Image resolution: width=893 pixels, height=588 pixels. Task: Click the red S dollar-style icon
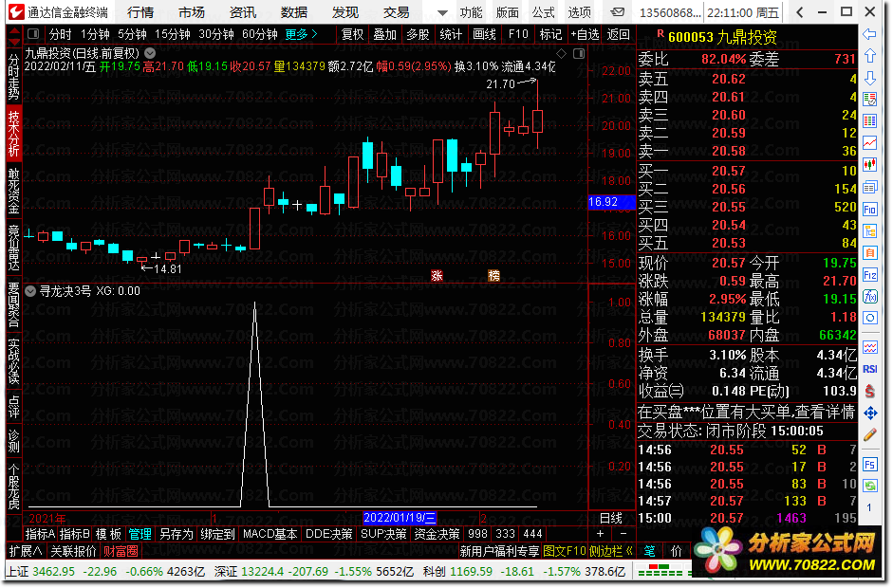click(869, 391)
